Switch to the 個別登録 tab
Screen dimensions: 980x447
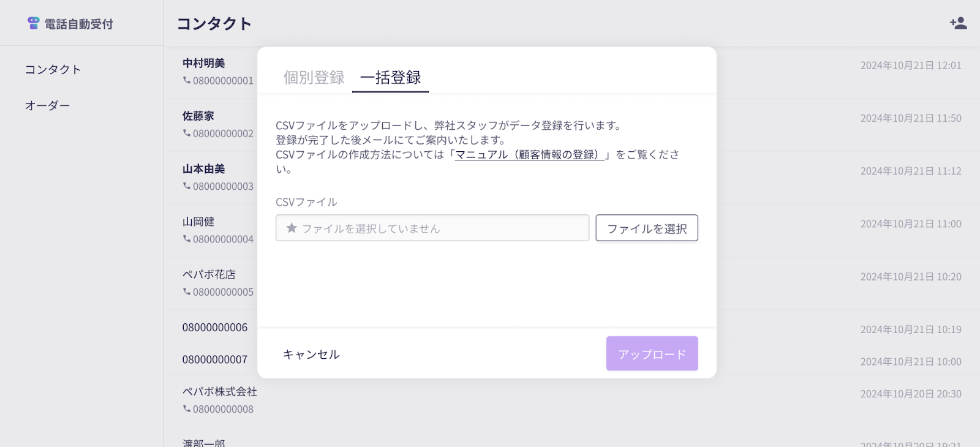pyautogui.click(x=314, y=78)
